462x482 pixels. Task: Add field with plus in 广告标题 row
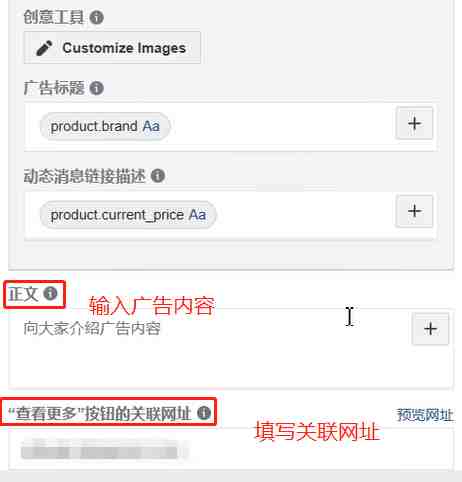click(414, 123)
